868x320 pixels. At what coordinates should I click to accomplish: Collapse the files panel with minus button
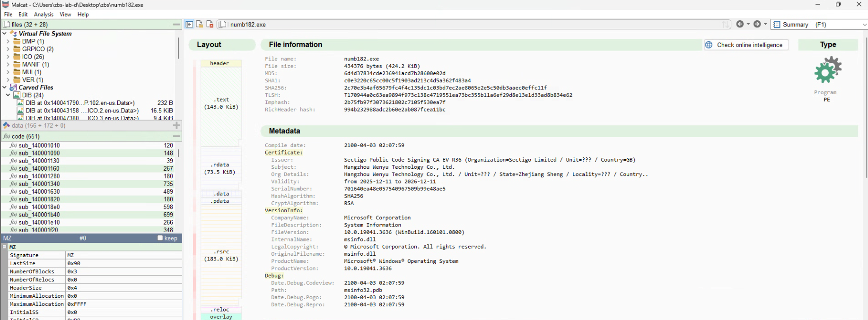[176, 24]
